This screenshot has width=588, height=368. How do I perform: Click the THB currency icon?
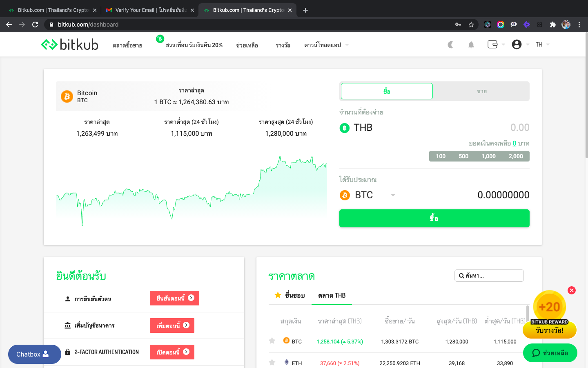pyautogui.click(x=345, y=128)
